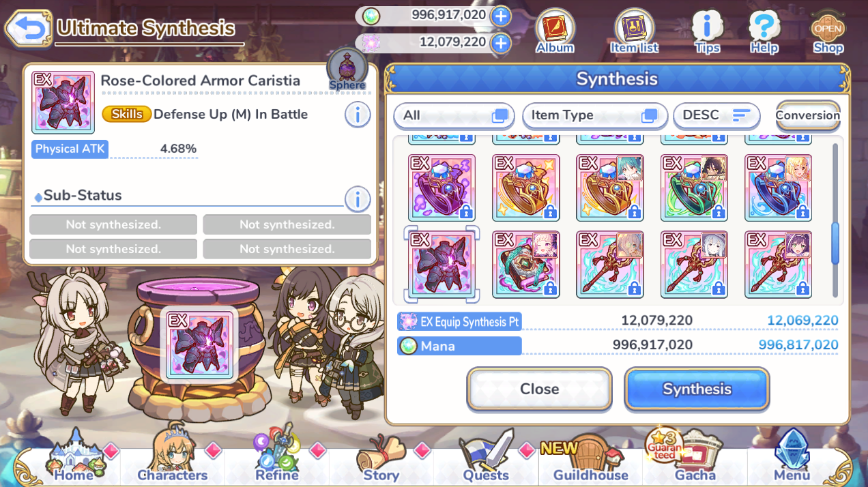Switch to the Gacha tab
The height and width of the screenshot is (487, 868).
(695, 458)
